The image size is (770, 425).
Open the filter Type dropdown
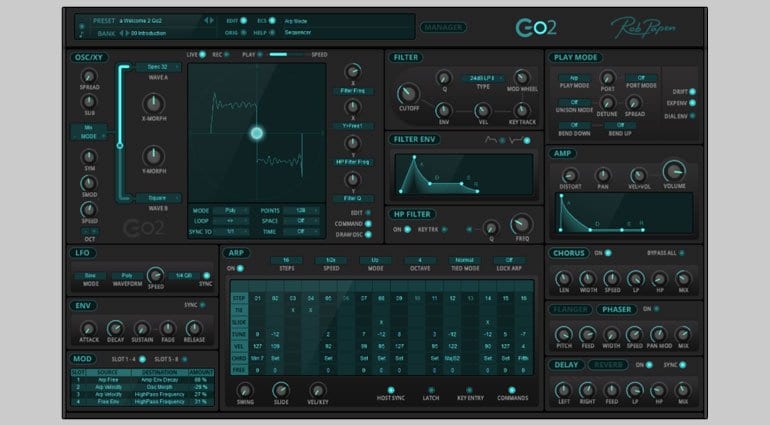[x=482, y=78]
